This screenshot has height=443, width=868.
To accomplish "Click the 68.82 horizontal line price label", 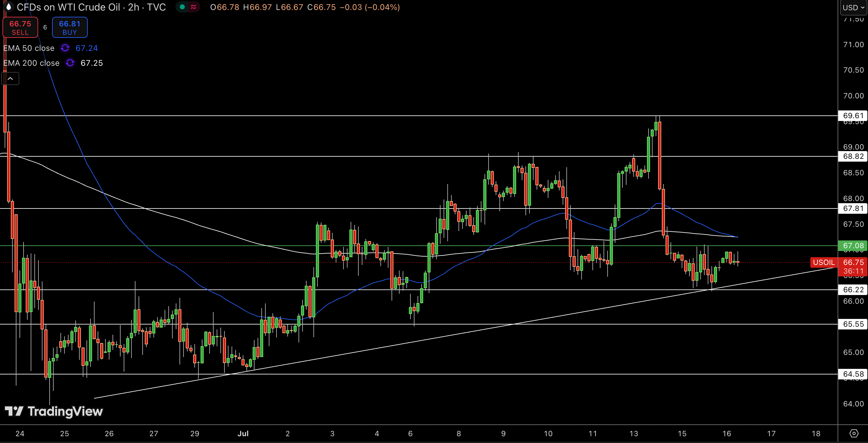I will 853,156.
